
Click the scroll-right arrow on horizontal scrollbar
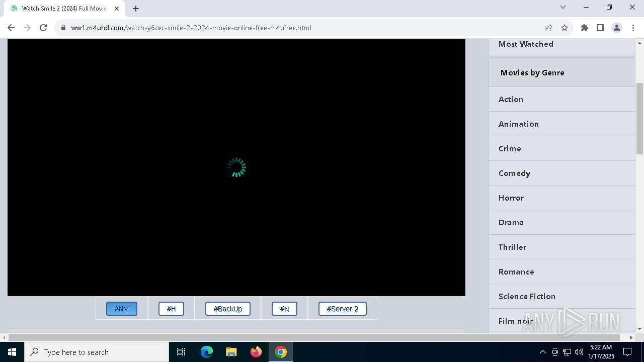point(631,337)
